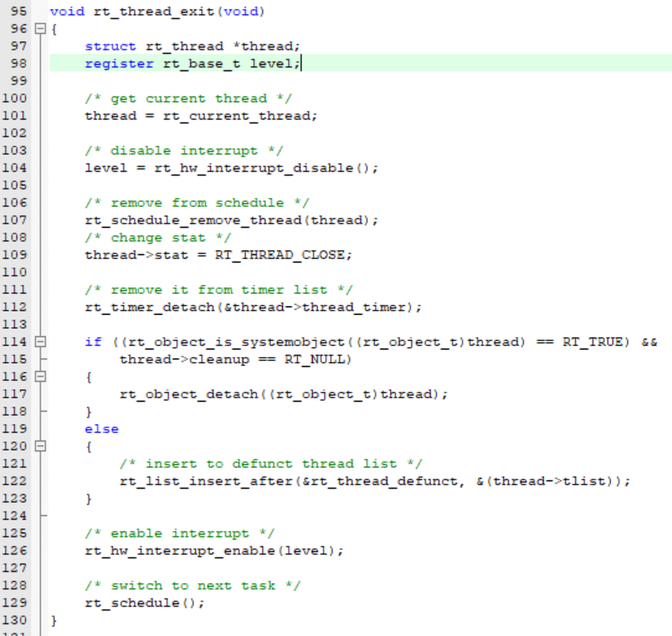Click the 'if' keyword on line 114
672x636 pixels.
(93, 342)
